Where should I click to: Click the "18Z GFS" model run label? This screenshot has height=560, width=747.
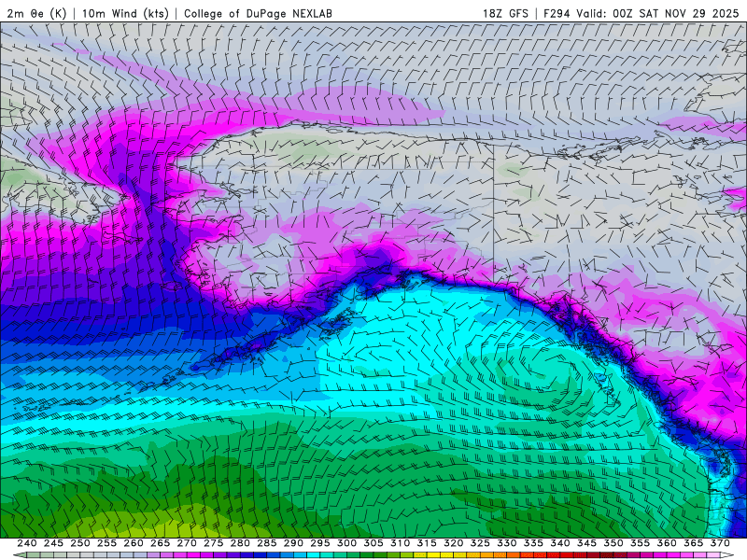pyautogui.click(x=505, y=13)
